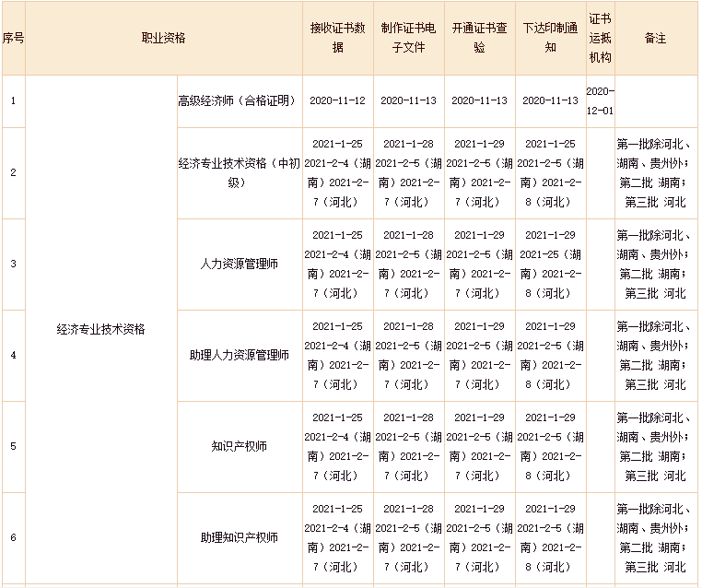This screenshot has width=702, height=588.
Task: Select the 备注 column header
Action: (x=655, y=39)
